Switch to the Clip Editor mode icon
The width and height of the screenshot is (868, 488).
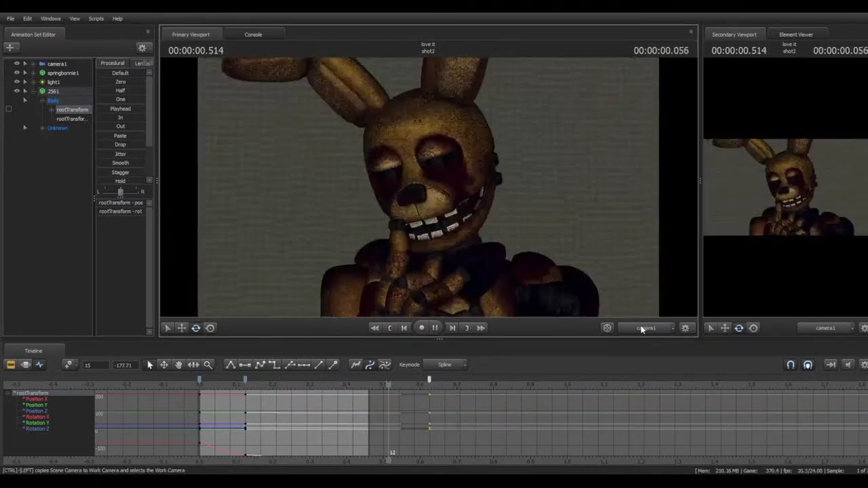pos(11,365)
